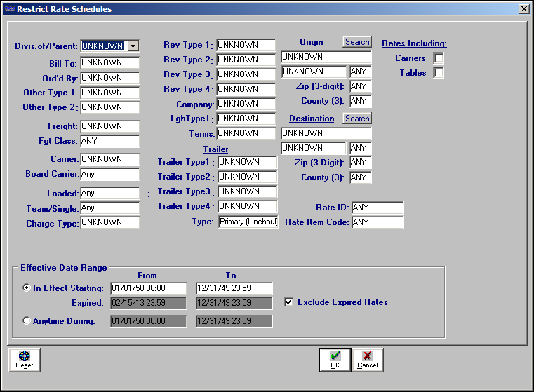Click the Origin Zip (3-digit) field
Viewport: 534px width, 392px height.
click(x=360, y=86)
